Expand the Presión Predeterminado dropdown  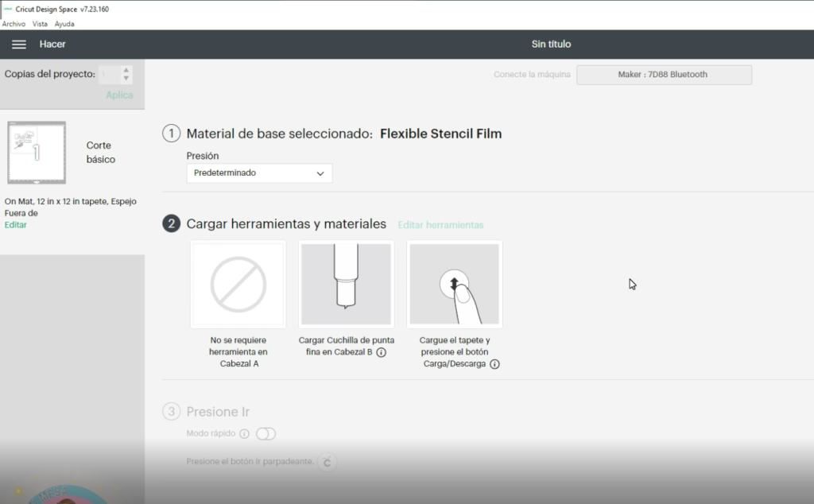[x=259, y=173]
